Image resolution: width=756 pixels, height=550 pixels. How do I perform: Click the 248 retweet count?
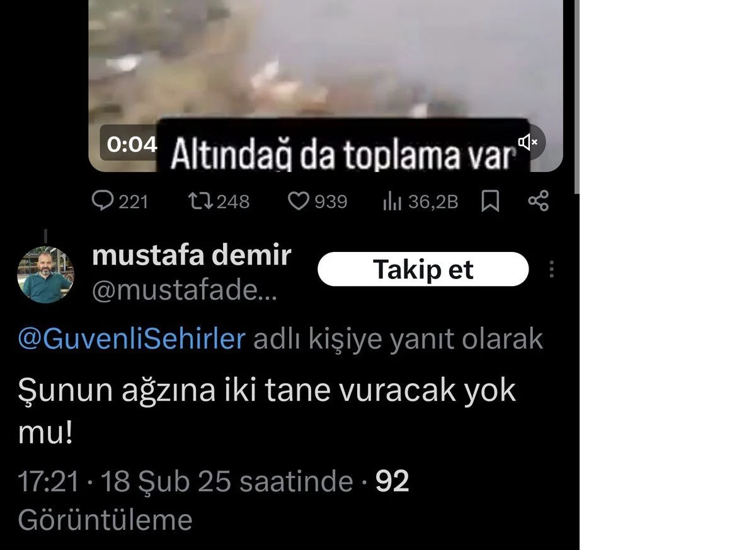click(x=232, y=202)
